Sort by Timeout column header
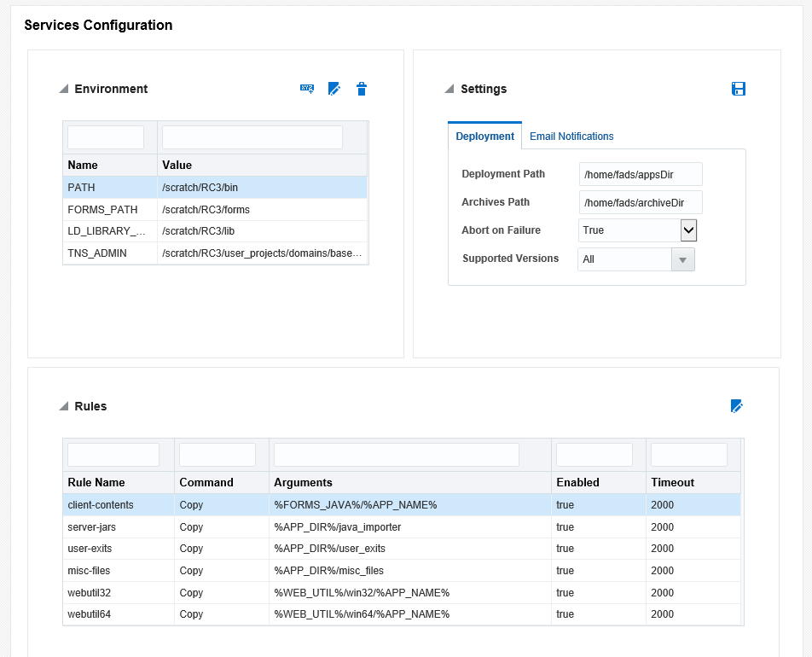This screenshot has width=812, height=657. pos(693,482)
